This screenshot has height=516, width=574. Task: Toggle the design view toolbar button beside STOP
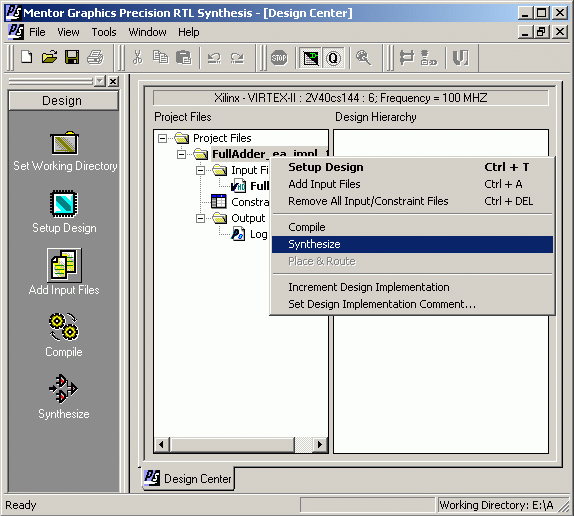click(310, 58)
